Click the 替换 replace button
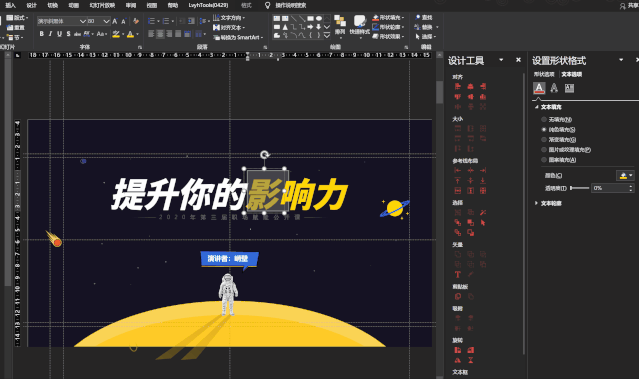The image size is (639, 379). (x=426, y=27)
